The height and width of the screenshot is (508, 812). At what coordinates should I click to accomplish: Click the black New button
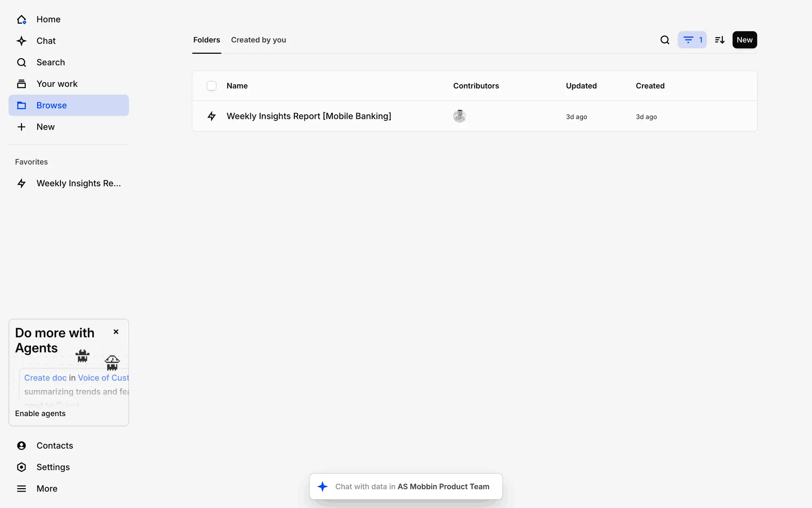pyautogui.click(x=744, y=40)
